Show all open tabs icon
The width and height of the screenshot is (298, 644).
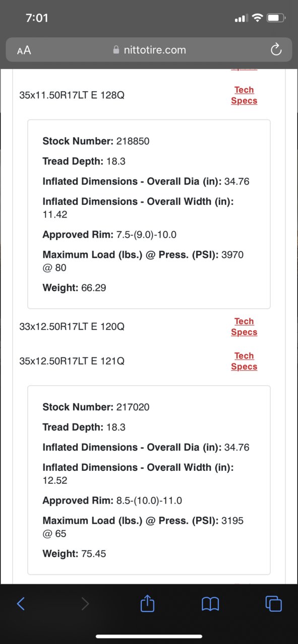pos(273,603)
